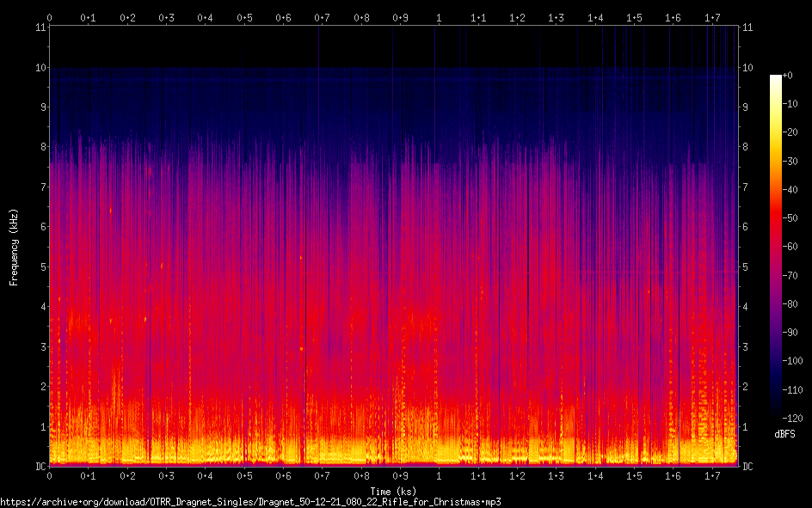The height and width of the screenshot is (508, 812).
Task: Click the 'Frequency (kHz)' axis label
Action: 14,247
